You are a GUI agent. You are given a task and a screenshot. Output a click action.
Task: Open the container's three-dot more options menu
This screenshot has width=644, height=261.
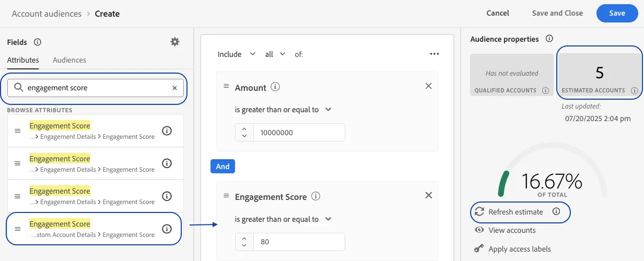pos(435,54)
